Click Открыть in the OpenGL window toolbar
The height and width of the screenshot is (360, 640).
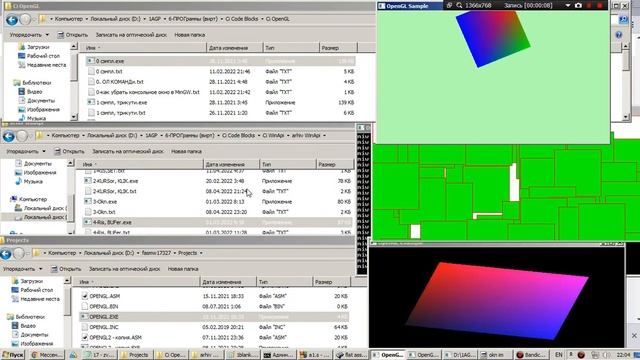tap(73, 35)
